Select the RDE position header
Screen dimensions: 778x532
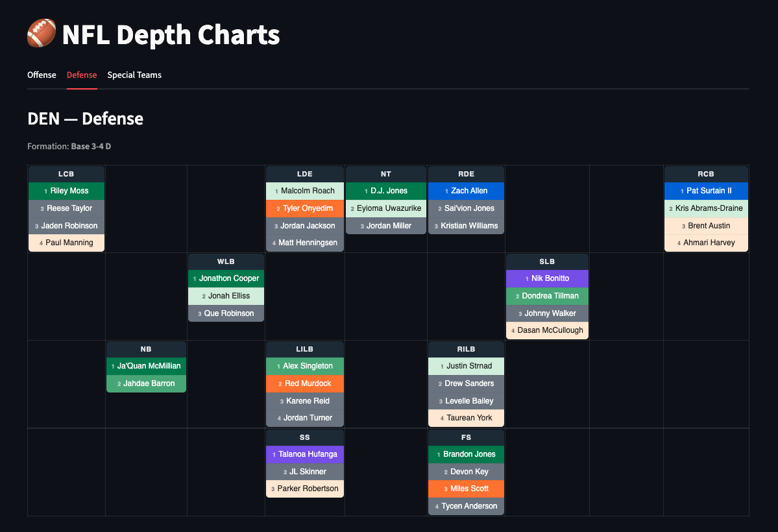pyautogui.click(x=466, y=174)
